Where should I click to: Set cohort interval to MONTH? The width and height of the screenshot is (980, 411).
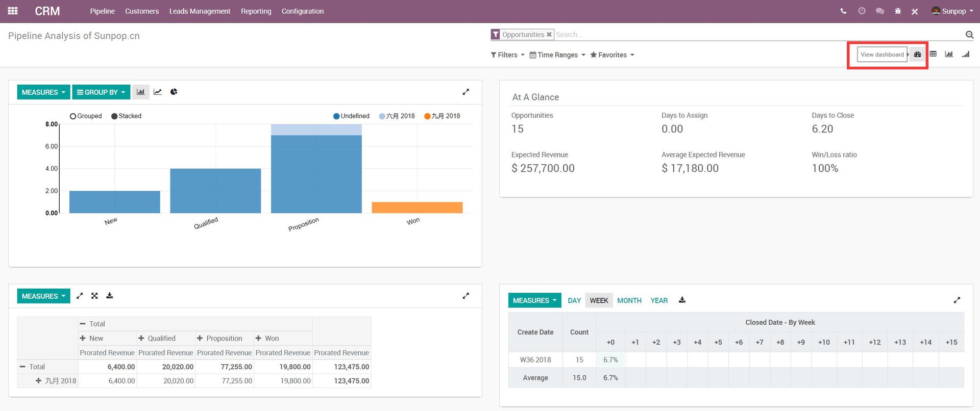[x=629, y=300]
